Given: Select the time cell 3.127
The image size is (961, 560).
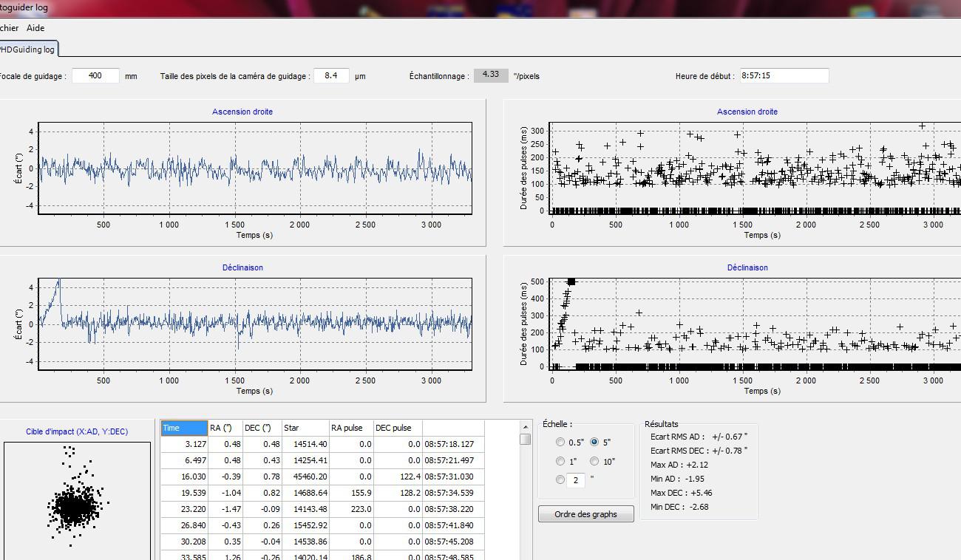Looking at the screenshot, I should [x=184, y=444].
